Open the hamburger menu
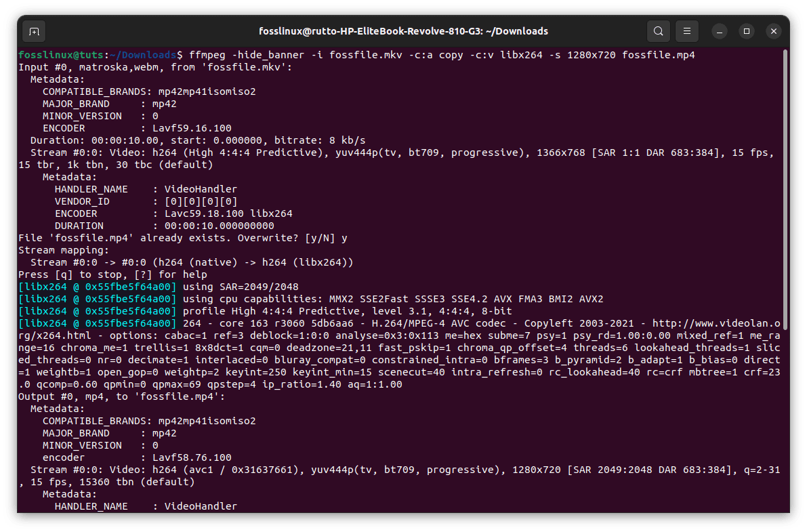 tap(686, 31)
